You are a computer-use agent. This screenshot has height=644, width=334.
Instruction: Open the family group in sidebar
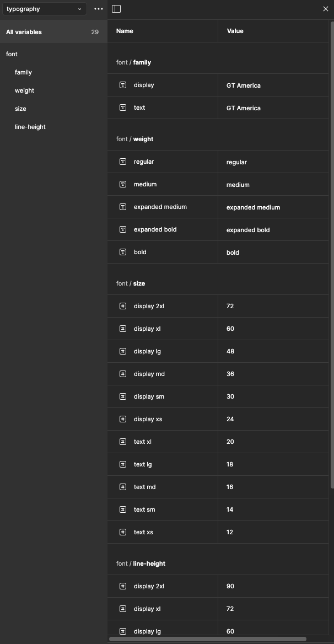click(x=23, y=72)
